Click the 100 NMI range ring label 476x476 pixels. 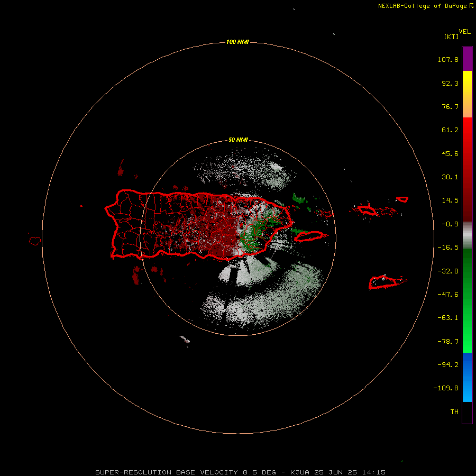point(237,42)
